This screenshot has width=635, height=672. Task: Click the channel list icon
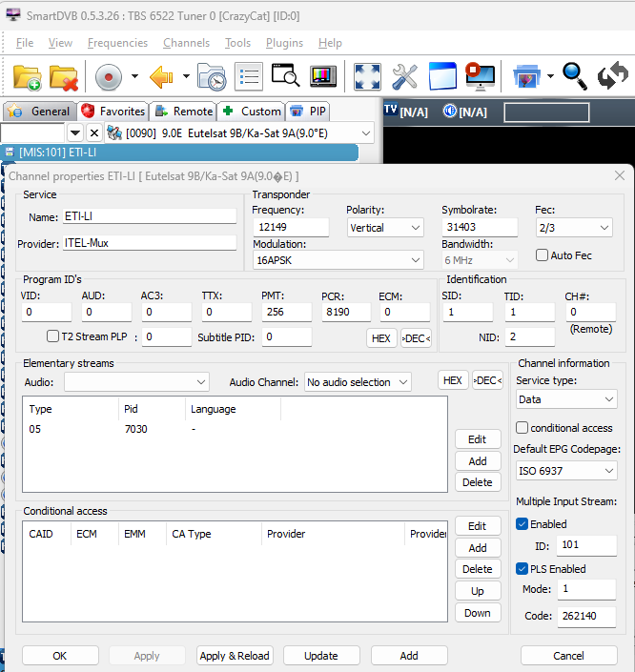pyautogui.click(x=249, y=77)
